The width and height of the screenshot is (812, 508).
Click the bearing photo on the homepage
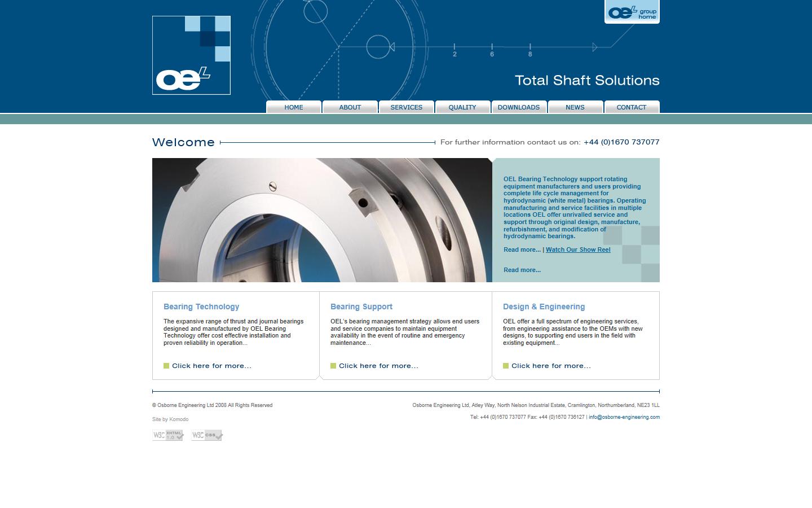pos(321,220)
